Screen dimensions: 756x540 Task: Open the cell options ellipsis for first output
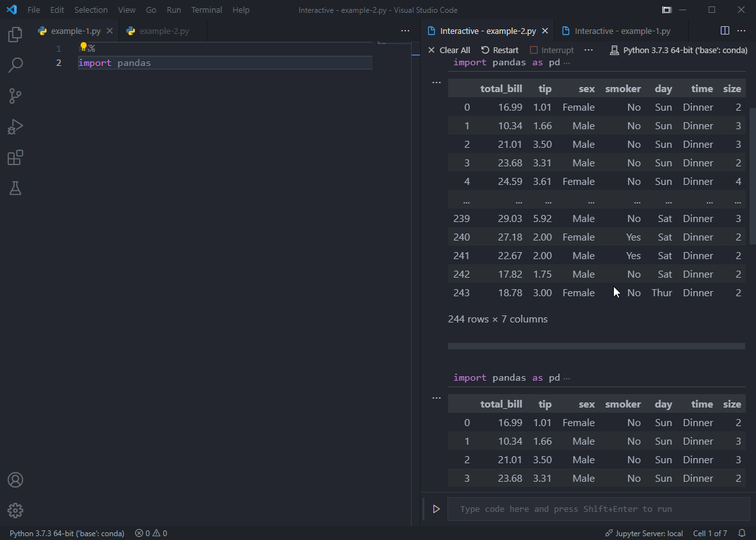point(437,83)
